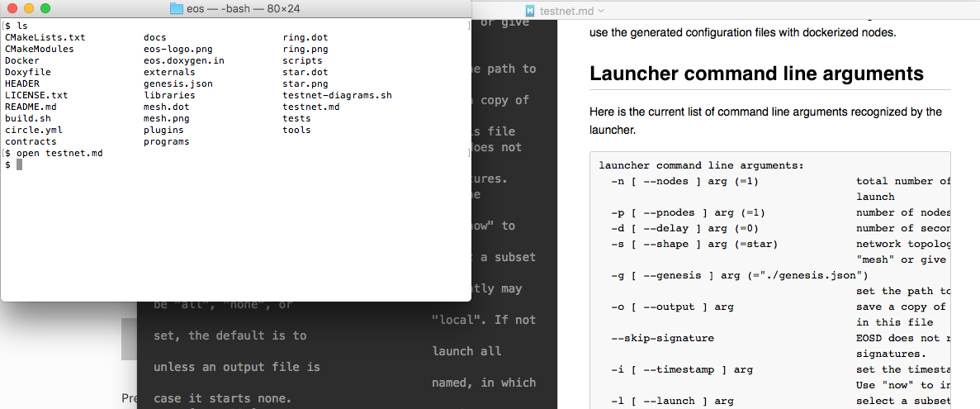980x409 pixels.
Task: Minimize the Terminal window with yellow button
Action: coord(28,9)
